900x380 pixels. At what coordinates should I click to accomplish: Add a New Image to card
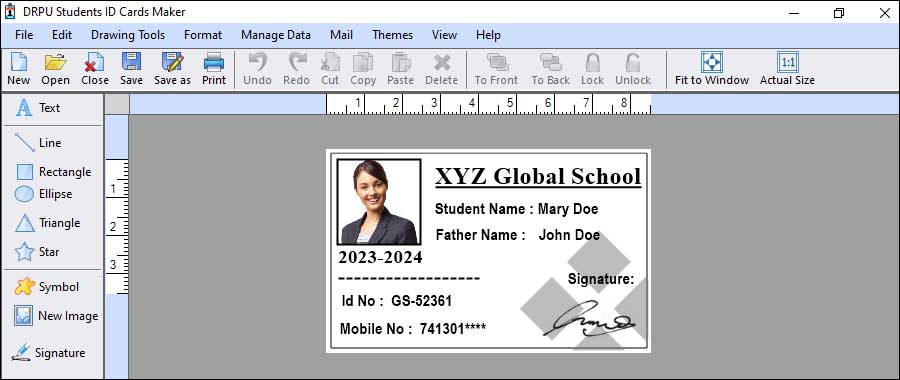pyautogui.click(x=56, y=316)
